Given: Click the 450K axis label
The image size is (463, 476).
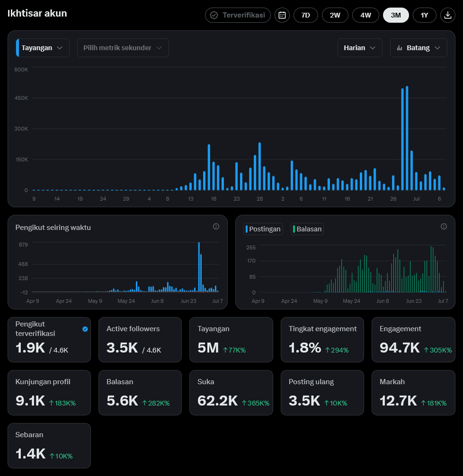Looking at the screenshot, I should pos(21,98).
